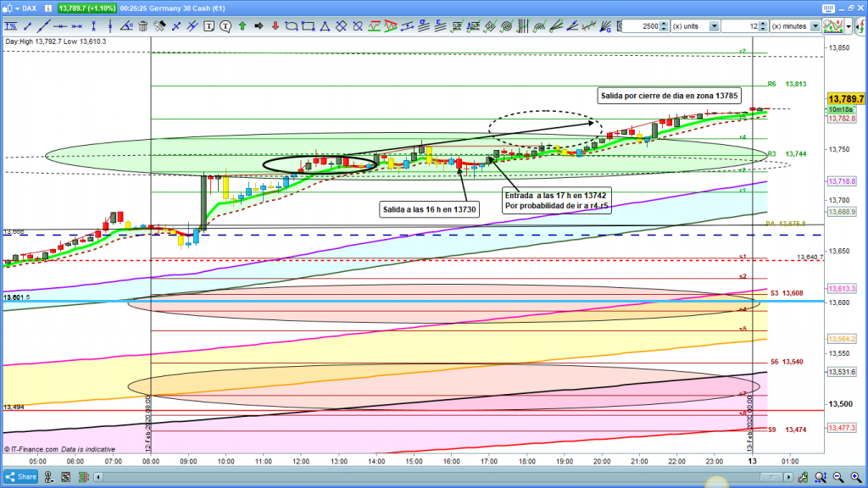Choose the speech bubble comment tool
868x488 pixels.
[226, 26]
